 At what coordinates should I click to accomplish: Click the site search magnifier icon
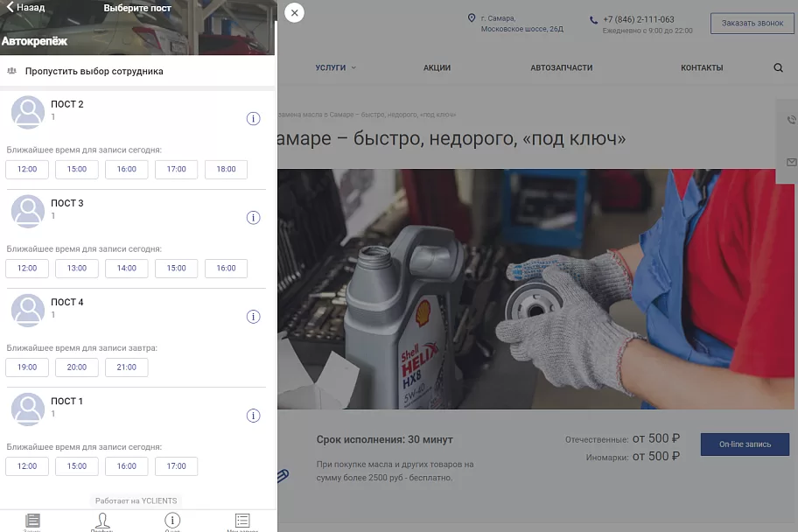[778, 67]
